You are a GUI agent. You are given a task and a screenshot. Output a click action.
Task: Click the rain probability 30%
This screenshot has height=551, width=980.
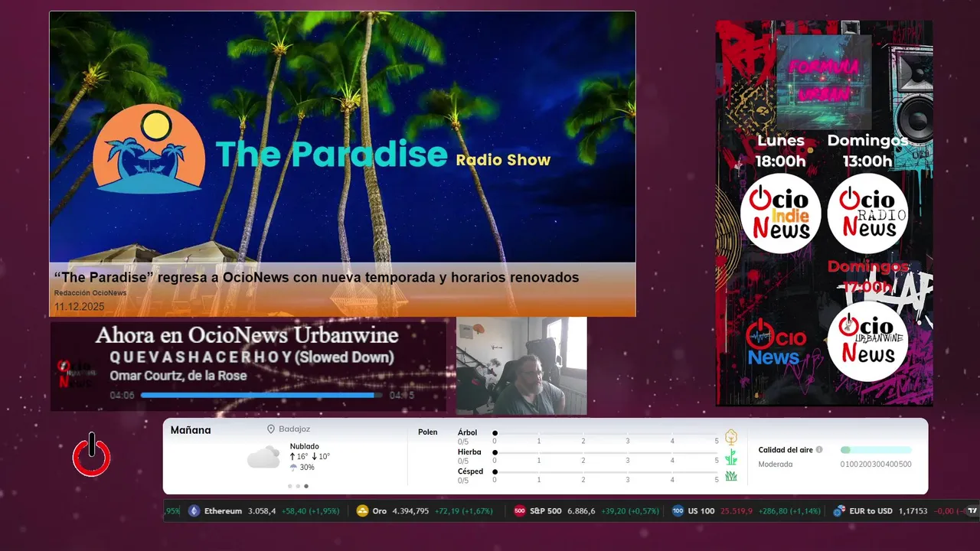[x=307, y=468]
